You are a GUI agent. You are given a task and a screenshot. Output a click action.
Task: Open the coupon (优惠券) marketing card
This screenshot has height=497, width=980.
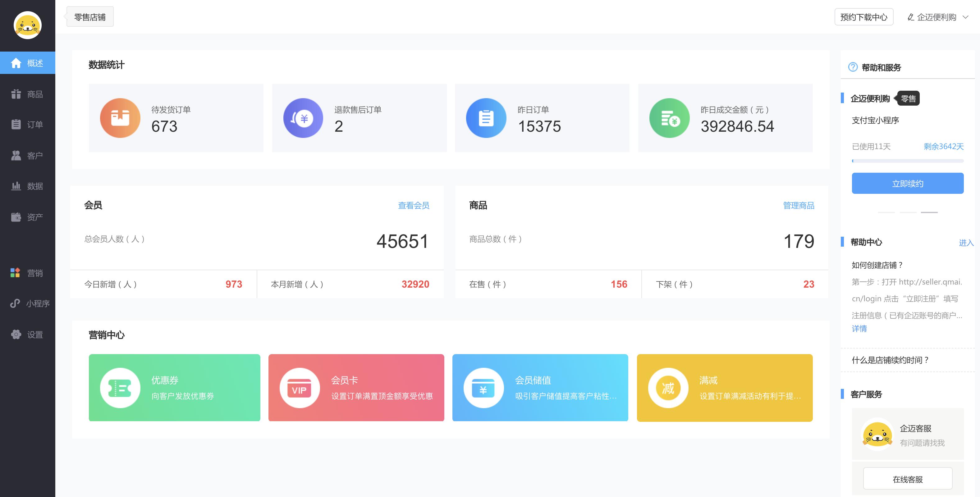click(x=174, y=387)
